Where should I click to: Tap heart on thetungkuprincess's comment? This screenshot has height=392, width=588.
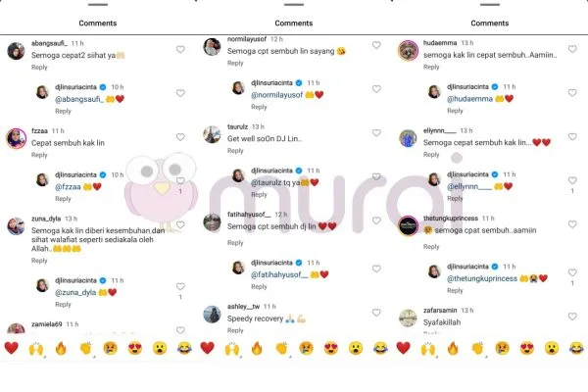(572, 224)
